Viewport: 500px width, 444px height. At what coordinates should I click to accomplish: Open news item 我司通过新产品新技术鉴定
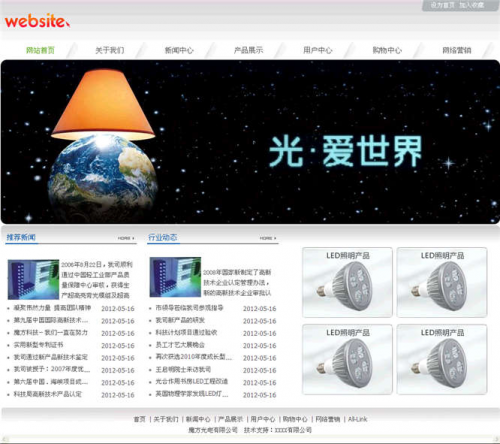click(51, 357)
